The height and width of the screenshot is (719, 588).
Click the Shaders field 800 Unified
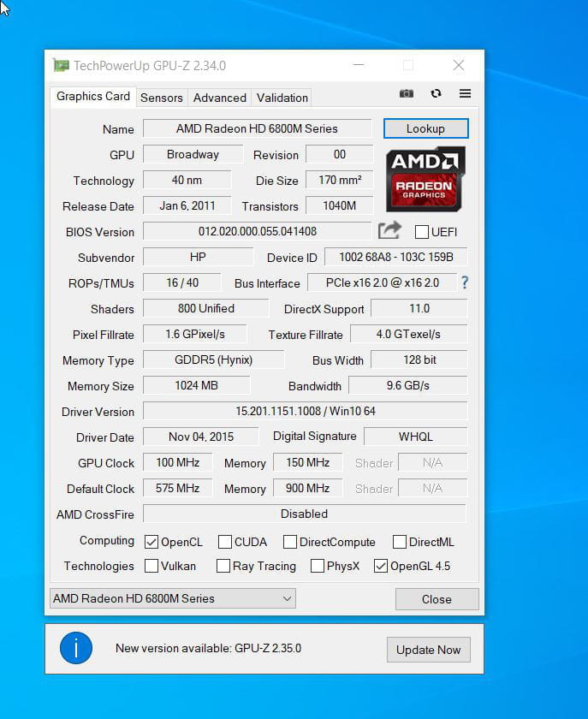(x=206, y=308)
